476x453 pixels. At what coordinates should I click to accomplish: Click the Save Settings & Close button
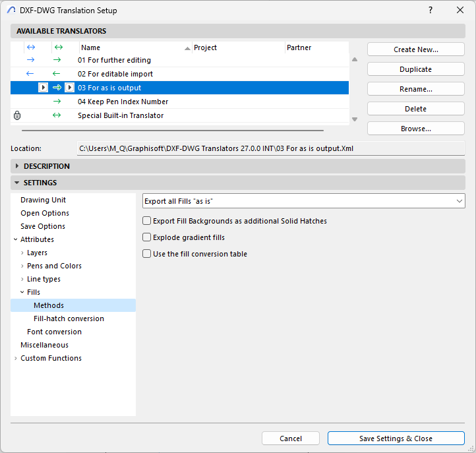396,438
